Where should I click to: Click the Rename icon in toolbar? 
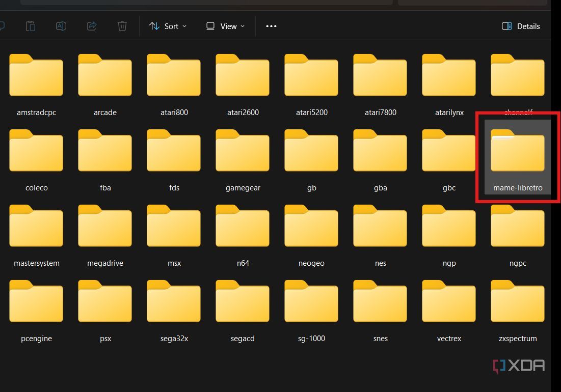(x=61, y=26)
